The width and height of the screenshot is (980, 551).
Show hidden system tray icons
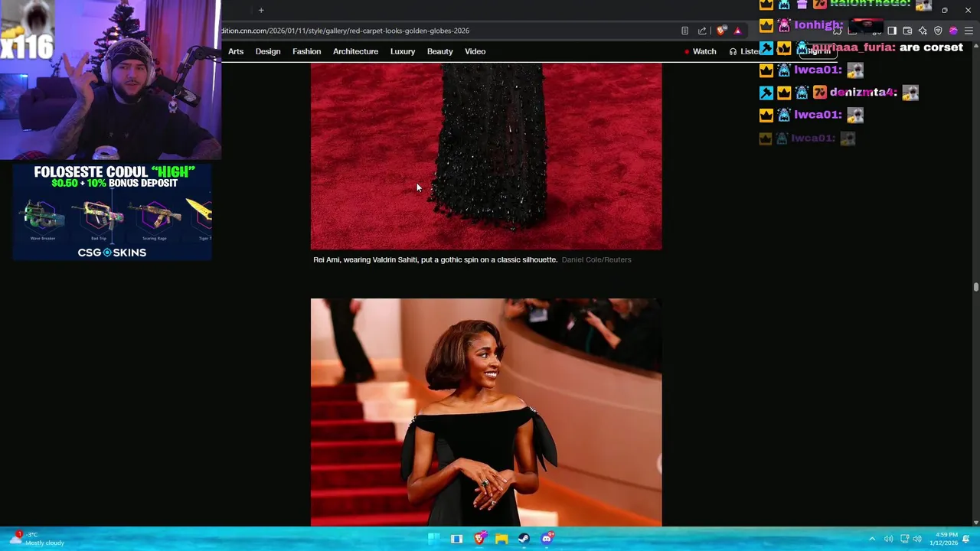(872, 539)
